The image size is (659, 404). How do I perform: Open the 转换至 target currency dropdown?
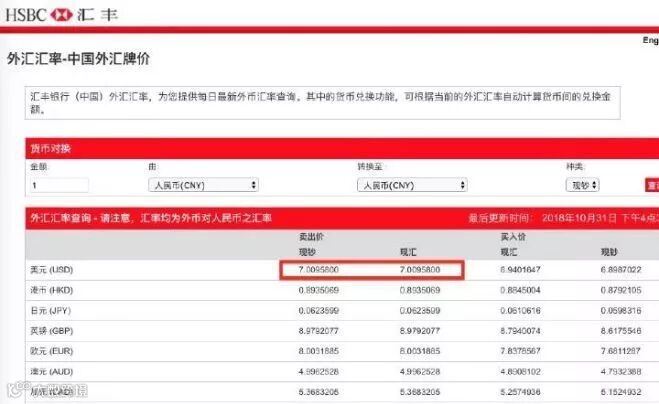click(x=412, y=185)
